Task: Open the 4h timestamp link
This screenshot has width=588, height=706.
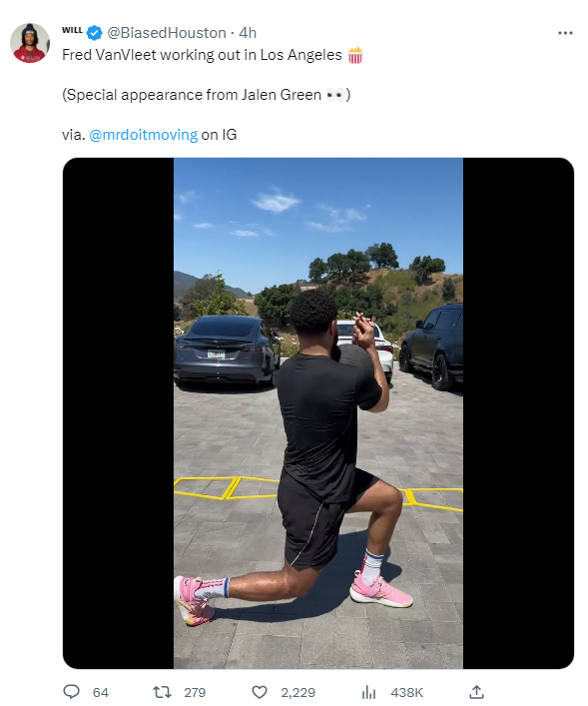Action: tap(248, 33)
